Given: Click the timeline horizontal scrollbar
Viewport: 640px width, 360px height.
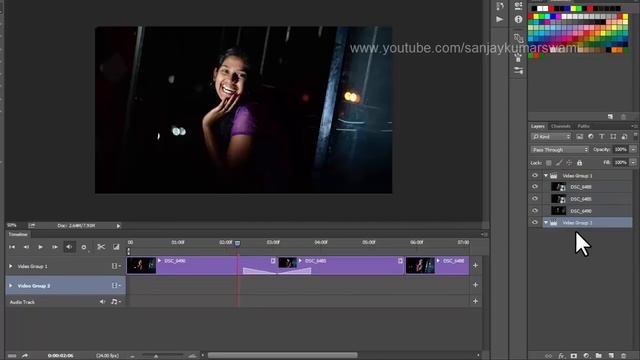Looking at the screenshot, I should (282, 356).
